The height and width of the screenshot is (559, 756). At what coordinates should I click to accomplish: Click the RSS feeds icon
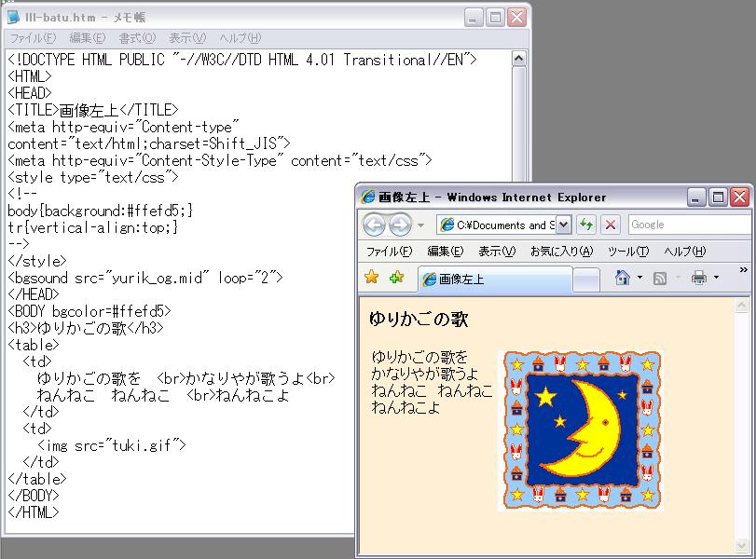660,278
